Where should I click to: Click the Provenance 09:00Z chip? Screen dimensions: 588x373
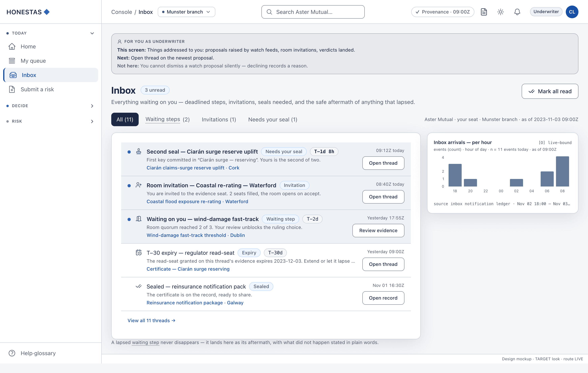pos(442,12)
